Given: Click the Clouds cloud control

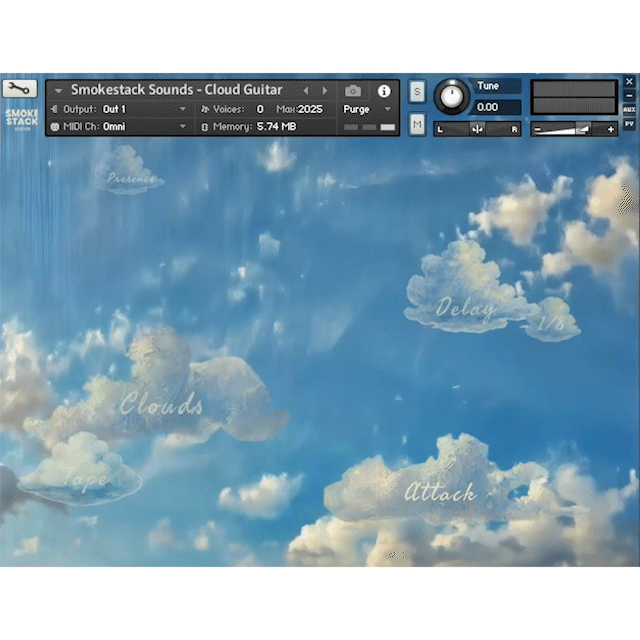Looking at the screenshot, I should click(162, 402).
